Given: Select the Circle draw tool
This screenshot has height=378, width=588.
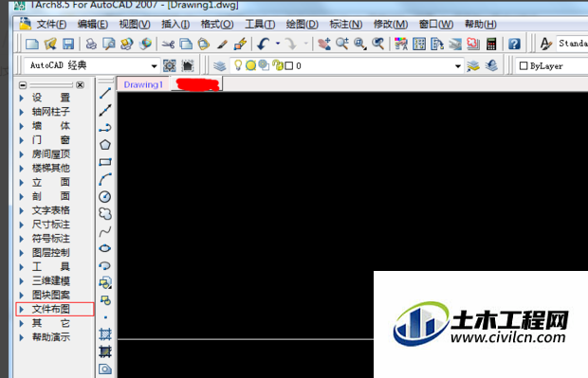Looking at the screenshot, I should 105,197.
